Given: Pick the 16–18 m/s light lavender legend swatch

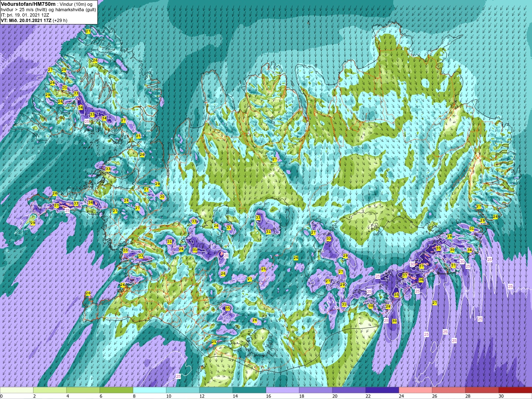Looking at the screenshot, I should pos(283,390).
